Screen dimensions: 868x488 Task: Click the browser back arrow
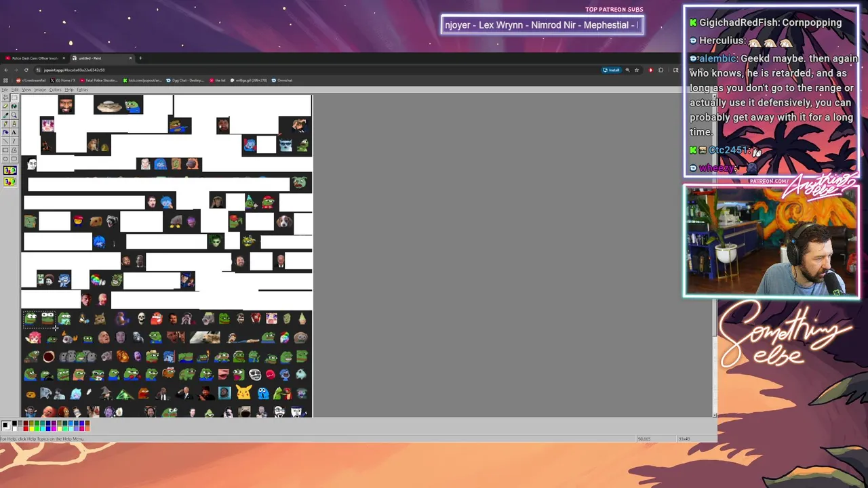tap(6, 70)
